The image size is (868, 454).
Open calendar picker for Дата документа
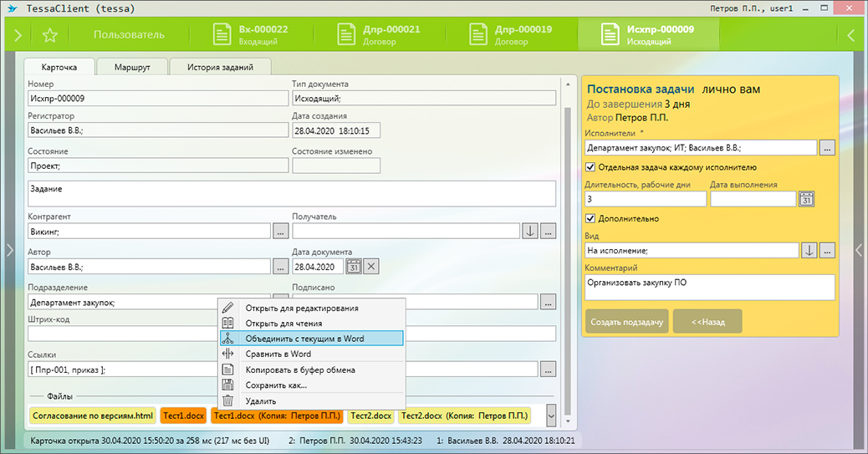(x=353, y=267)
